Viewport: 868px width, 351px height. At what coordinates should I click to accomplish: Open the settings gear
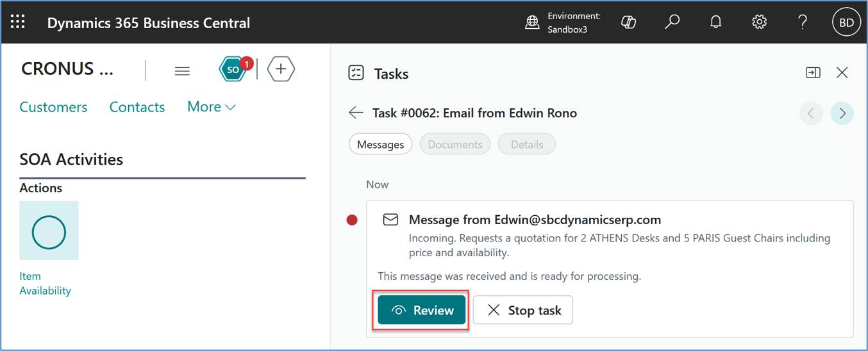[760, 22]
